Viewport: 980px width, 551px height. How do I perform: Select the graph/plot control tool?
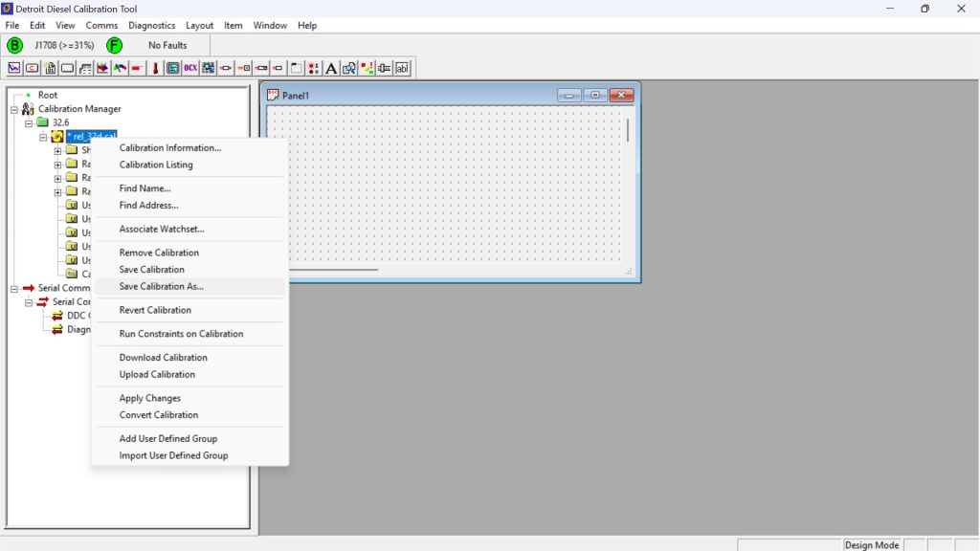[x=13, y=68]
